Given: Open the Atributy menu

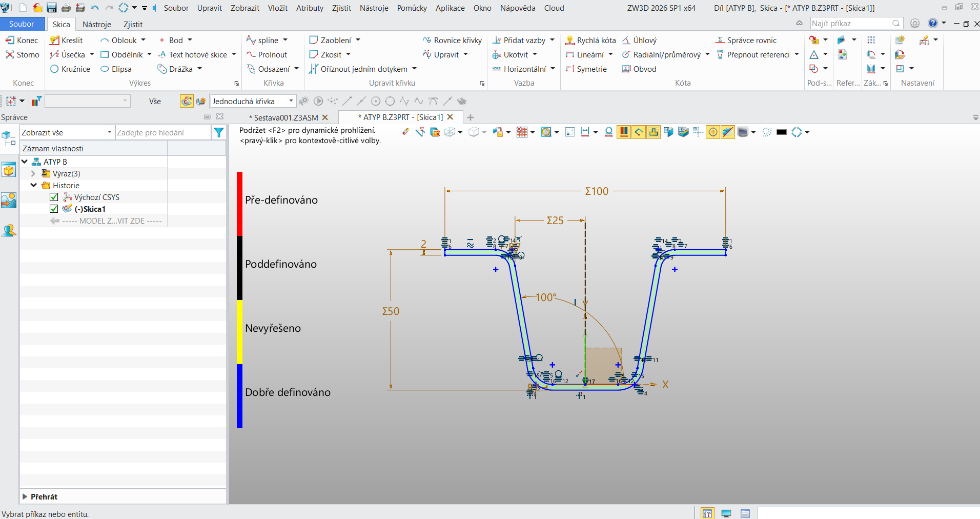Looking at the screenshot, I should tap(310, 8).
